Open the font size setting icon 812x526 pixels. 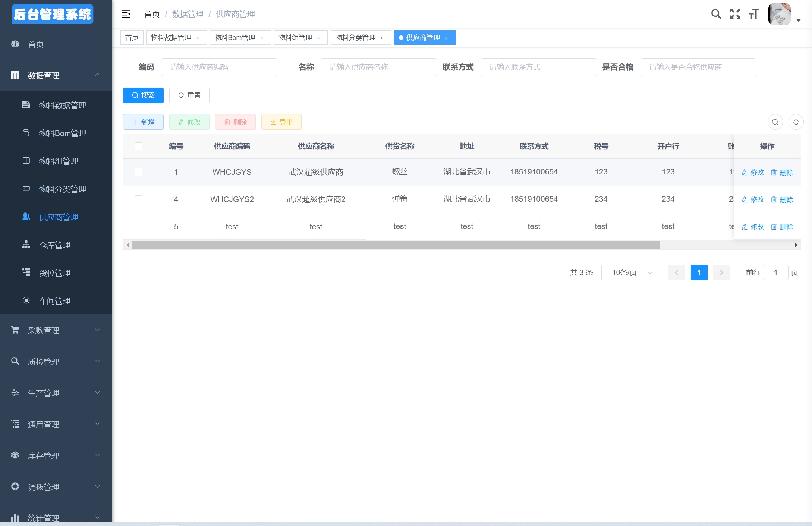coord(754,14)
